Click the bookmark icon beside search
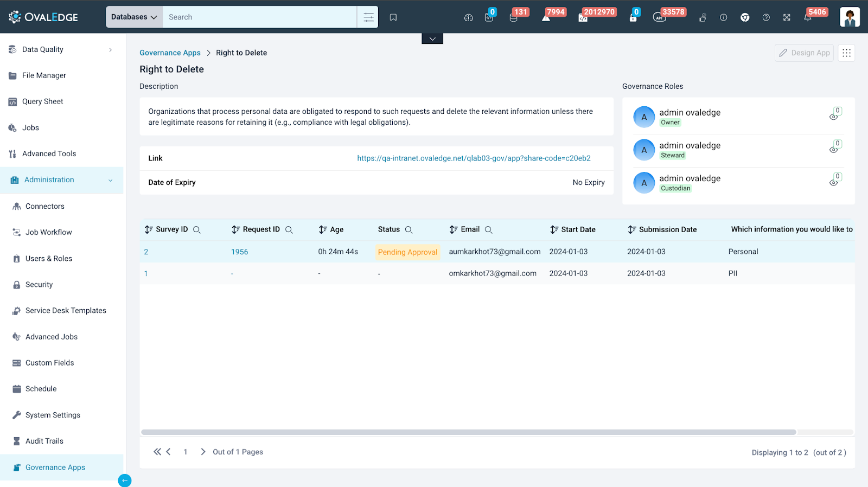The image size is (868, 487). pyautogui.click(x=393, y=17)
